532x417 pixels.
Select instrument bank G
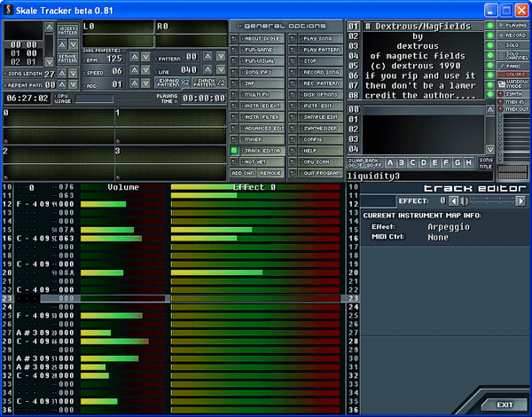coord(458,163)
